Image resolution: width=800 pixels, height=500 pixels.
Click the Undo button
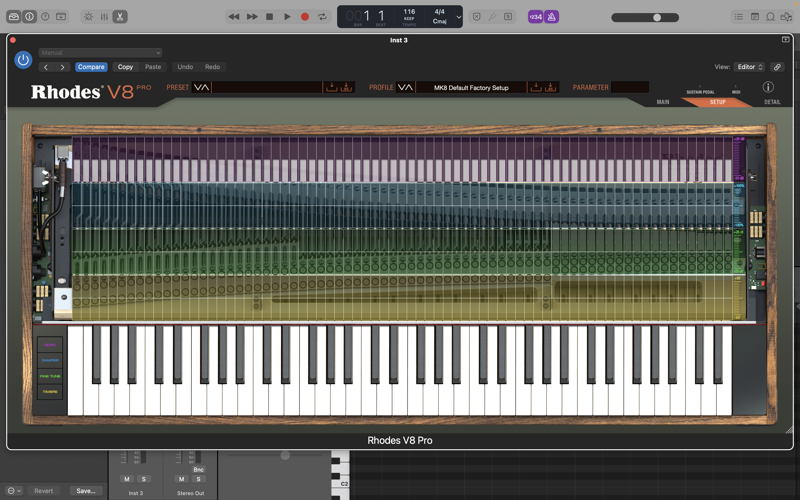[185, 67]
